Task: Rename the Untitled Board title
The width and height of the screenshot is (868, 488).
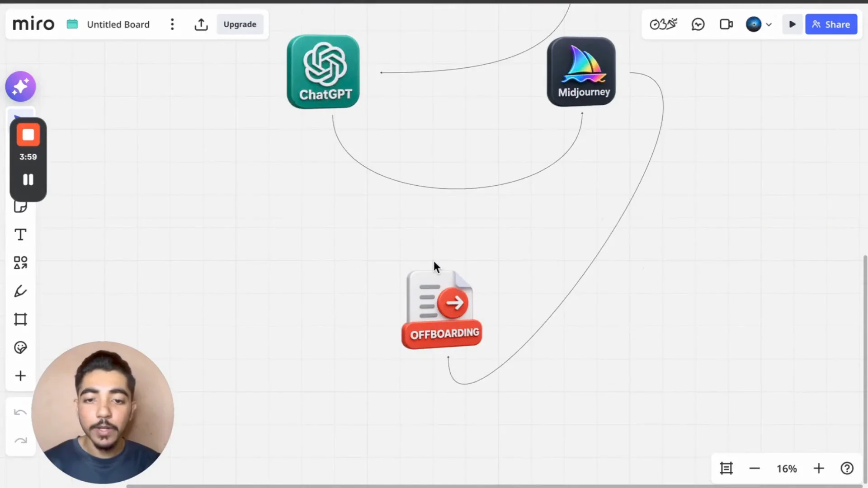Action: click(118, 24)
